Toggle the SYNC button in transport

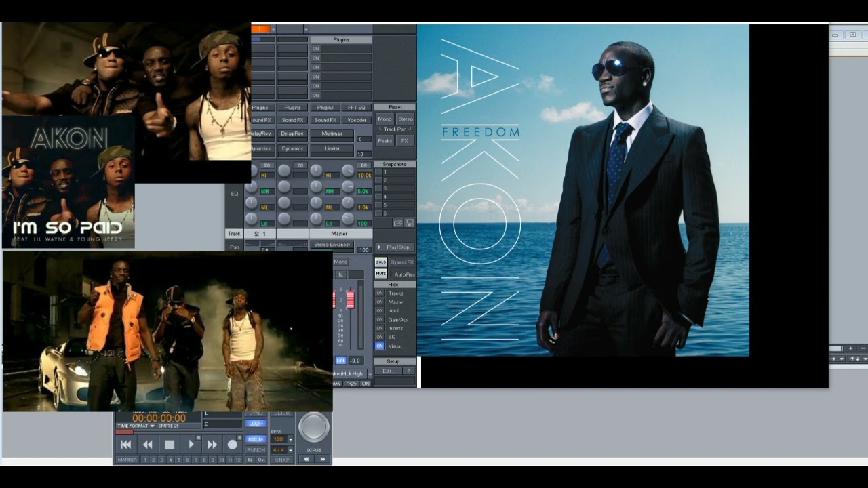click(256, 413)
